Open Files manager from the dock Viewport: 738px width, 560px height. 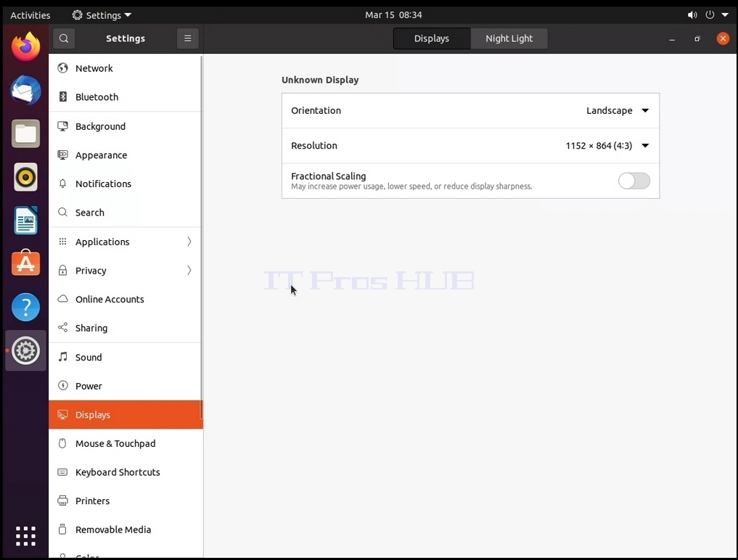point(26,133)
